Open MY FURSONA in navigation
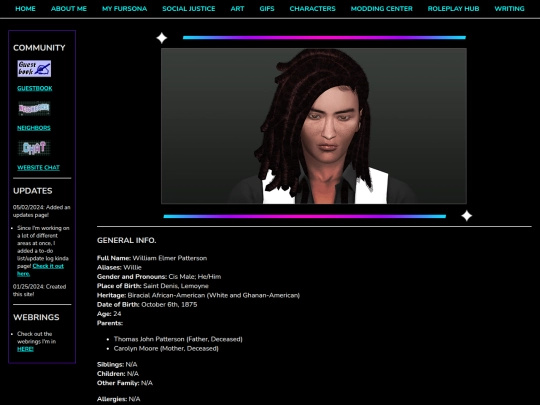Viewport: 540px width, 405px height. point(124,9)
